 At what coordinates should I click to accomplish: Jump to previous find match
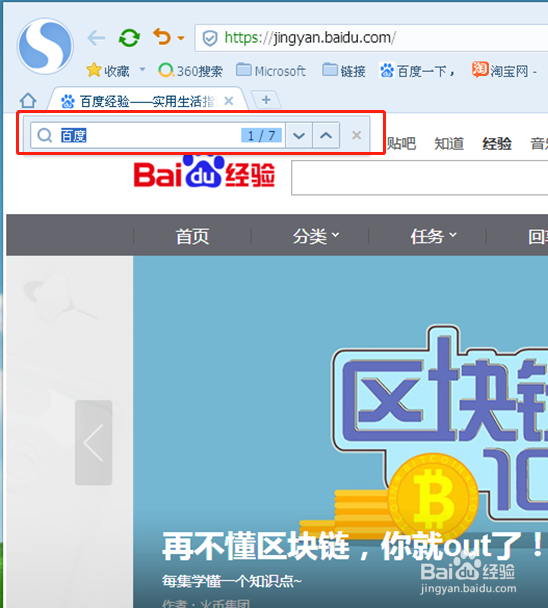coord(326,135)
